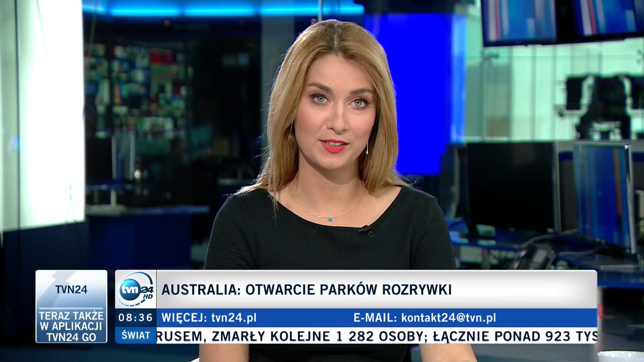
Task: Click the scrolling ticker text about 1 282 osoby
Action: click(377, 336)
